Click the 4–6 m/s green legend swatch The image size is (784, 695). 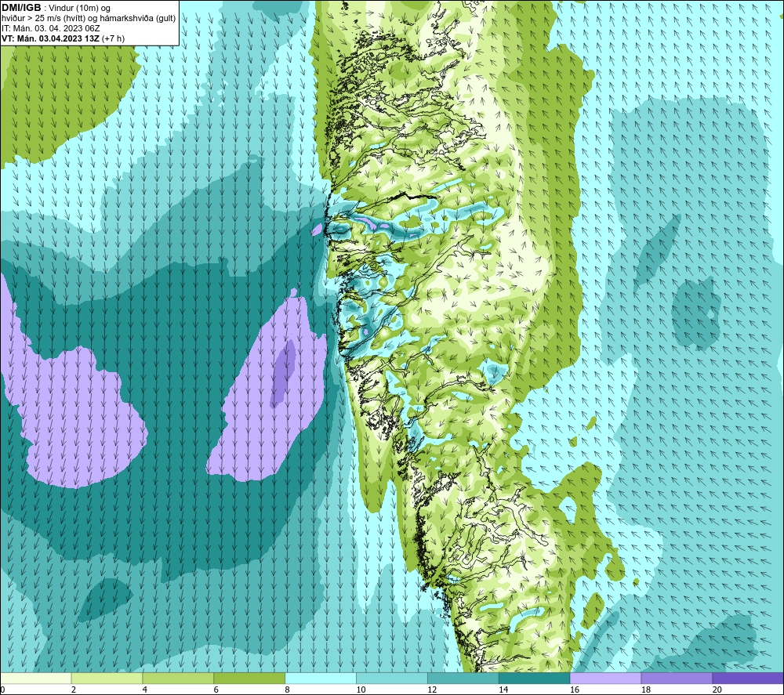coord(178,679)
